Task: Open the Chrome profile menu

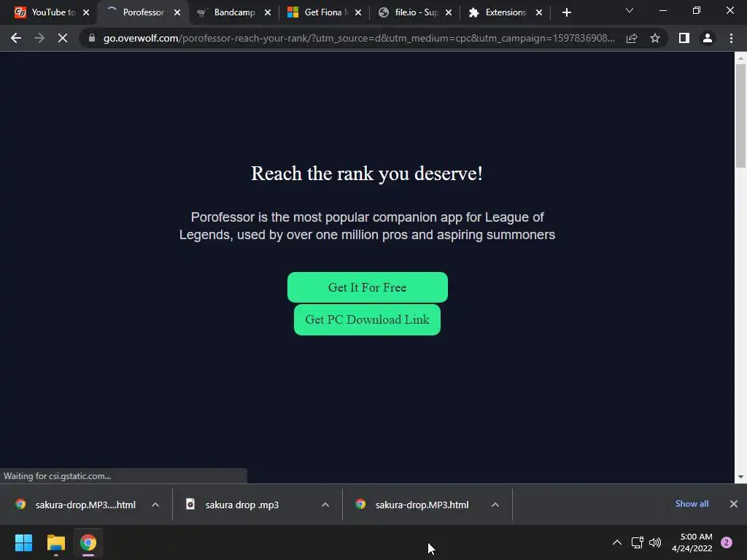Action: point(708,38)
